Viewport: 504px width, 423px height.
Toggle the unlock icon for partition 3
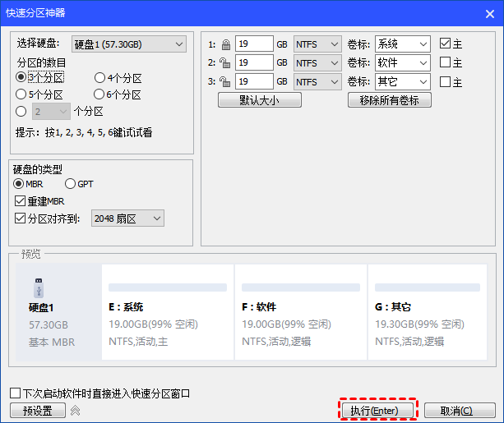coord(225,82)
